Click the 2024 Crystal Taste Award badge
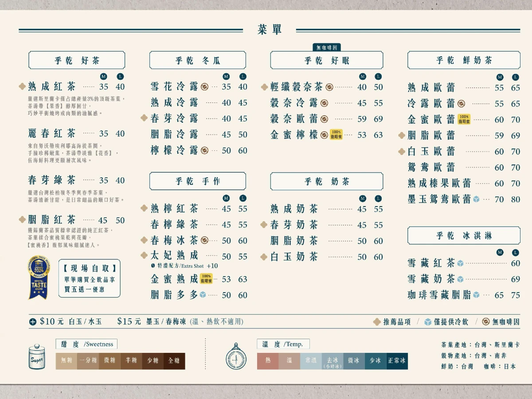 tap(39, 278)
